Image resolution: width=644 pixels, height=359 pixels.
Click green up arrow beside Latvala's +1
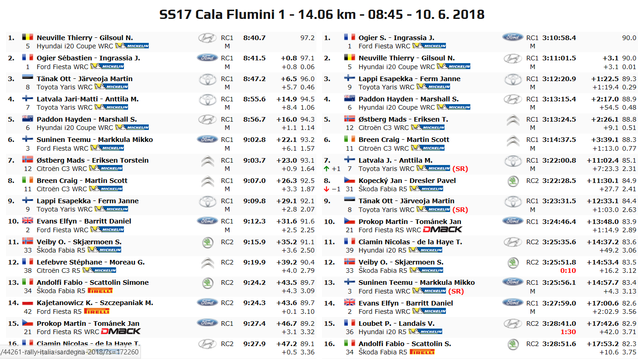click(327, 169)
